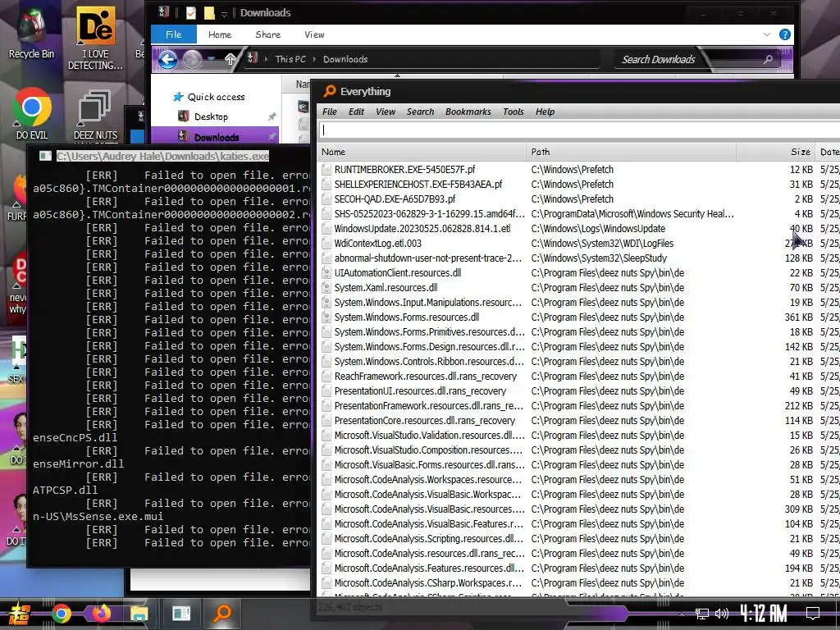The height and width of the screenshot is (630, 840).
Task: Activate the Everything search taskbar icon
Action: coord(221,614)
